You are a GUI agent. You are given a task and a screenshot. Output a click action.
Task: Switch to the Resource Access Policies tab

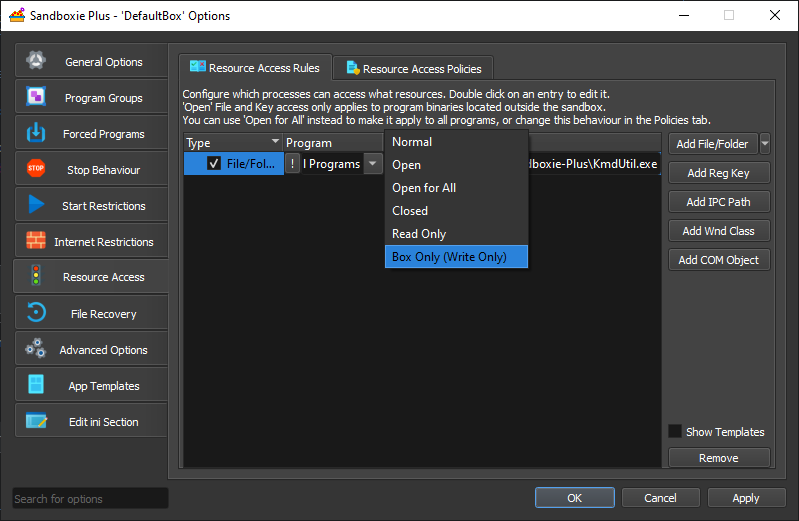coord(413,68)
